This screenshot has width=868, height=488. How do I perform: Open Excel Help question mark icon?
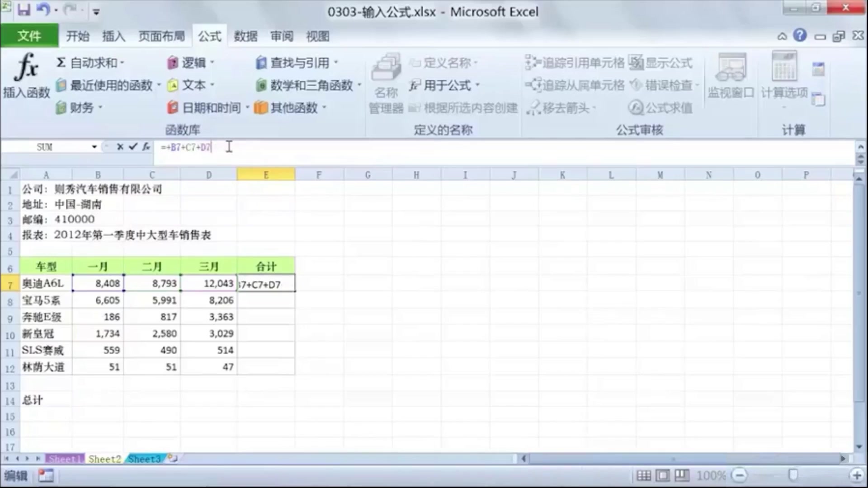pyautogui.click(x=800, y=35)
